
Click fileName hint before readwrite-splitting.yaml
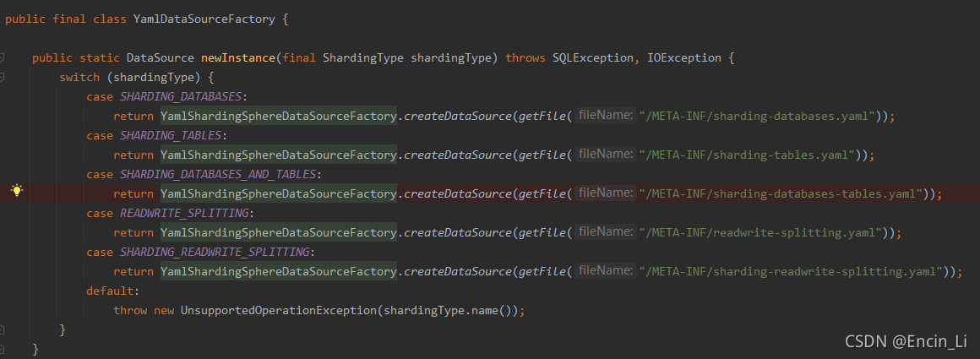click(x=605, y=232)
